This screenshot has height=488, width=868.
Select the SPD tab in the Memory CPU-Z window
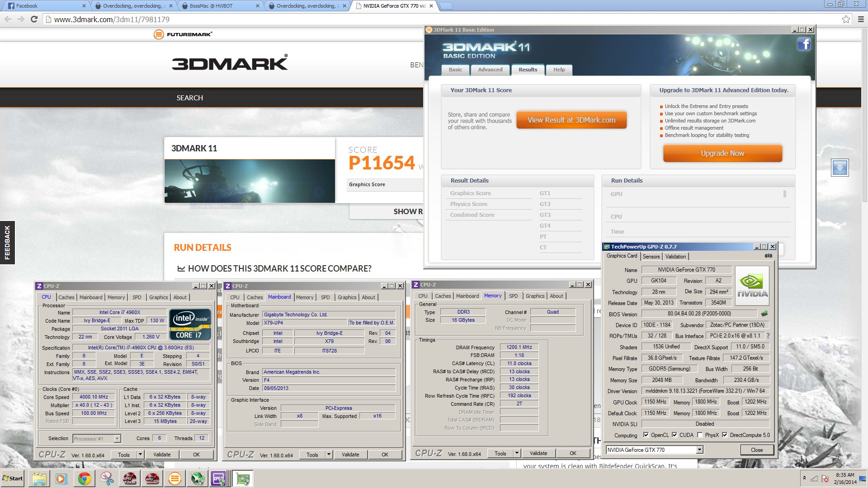(513, 296)
